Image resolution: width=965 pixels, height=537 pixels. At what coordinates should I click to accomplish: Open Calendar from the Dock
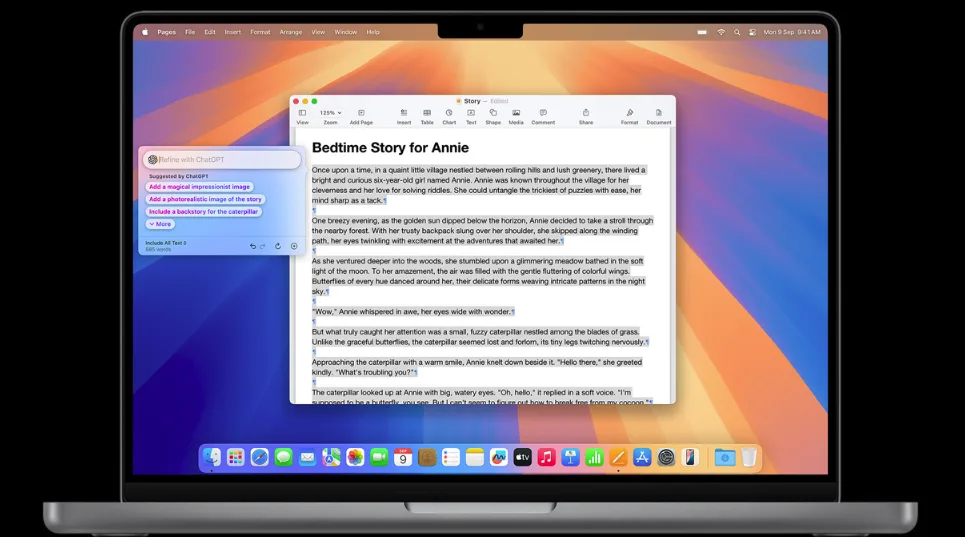(403, 457)
